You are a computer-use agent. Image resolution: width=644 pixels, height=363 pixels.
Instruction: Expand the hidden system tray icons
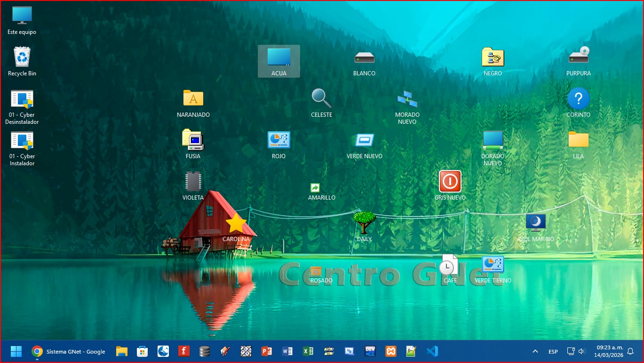[535, 351]
